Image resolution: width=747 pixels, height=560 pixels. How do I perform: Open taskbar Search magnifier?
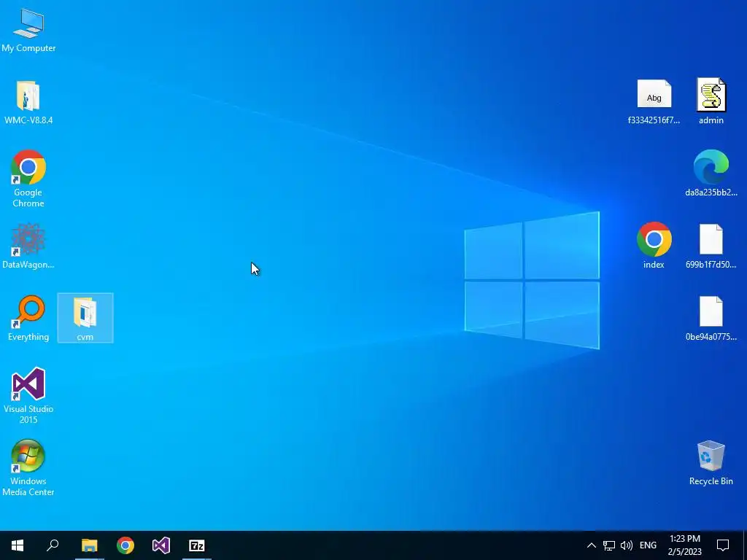53,545
